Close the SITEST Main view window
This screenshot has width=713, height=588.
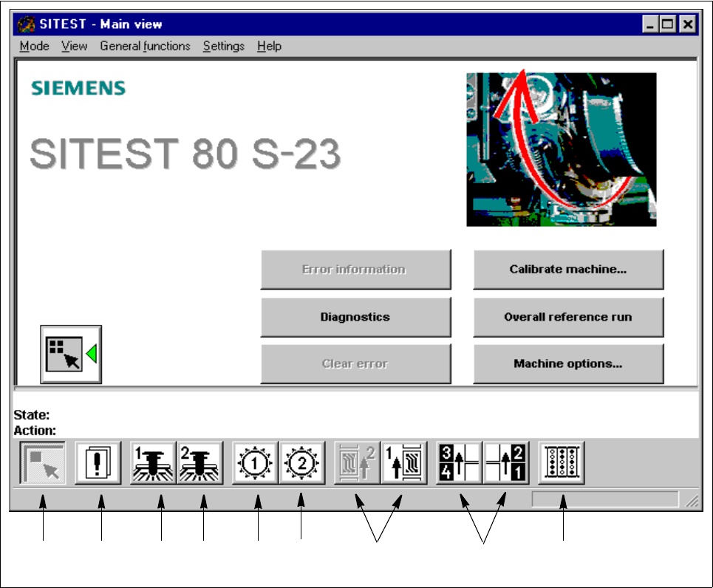coord(688,24)
